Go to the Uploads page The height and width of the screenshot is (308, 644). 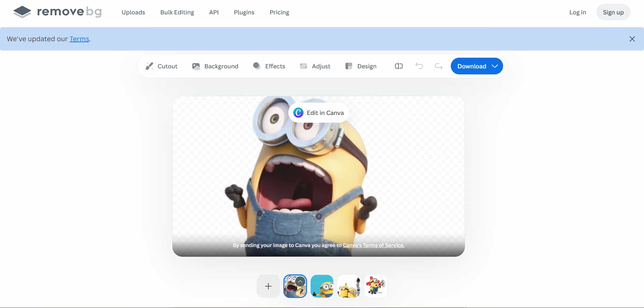coord(133,12)
